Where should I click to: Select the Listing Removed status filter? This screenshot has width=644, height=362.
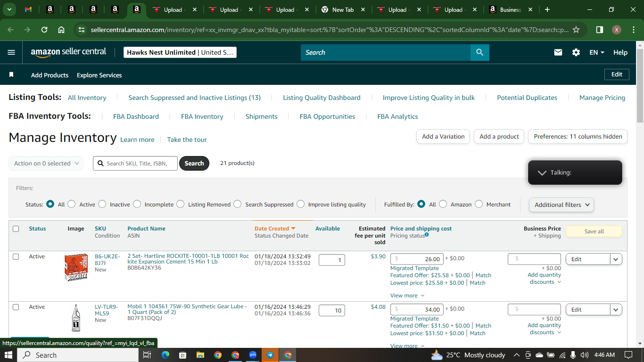point(181,204)
